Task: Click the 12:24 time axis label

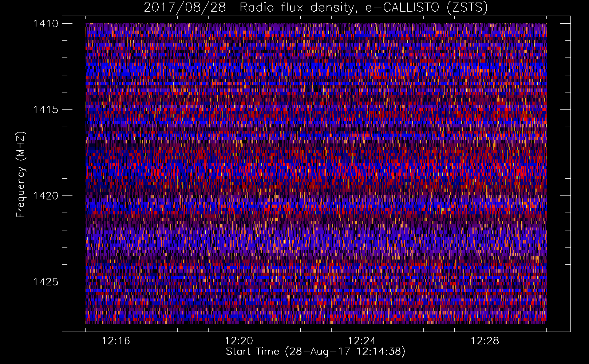Action: [x=362, y=341]
